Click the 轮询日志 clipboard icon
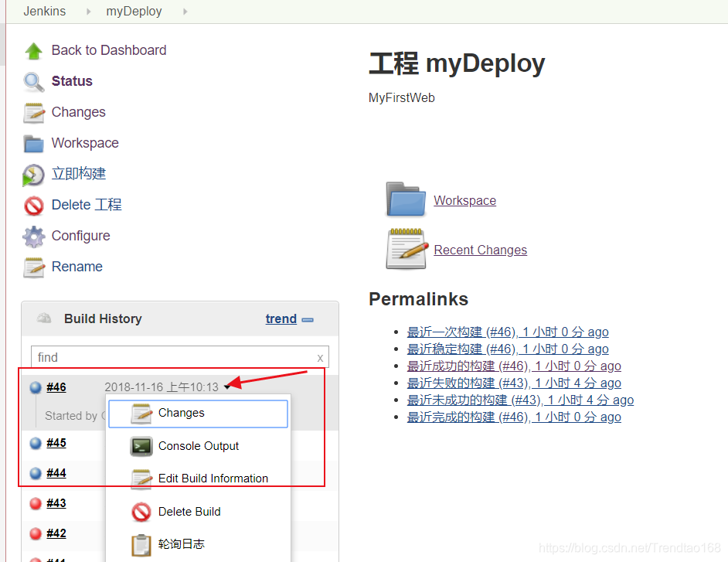Viewport: 728px width, 562px height. tap(141, 545)
